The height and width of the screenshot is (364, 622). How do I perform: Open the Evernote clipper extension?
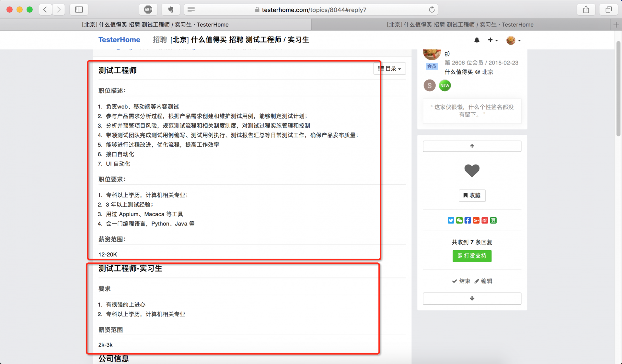coord(171,9)
